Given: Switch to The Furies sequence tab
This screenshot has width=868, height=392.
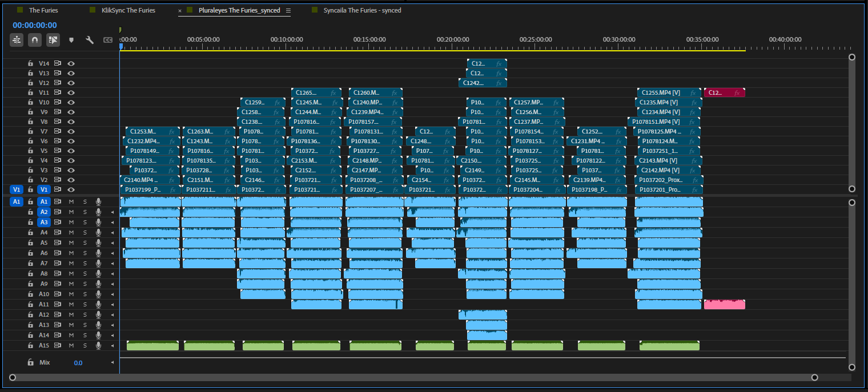Looking at the screenshot, I should [x=43, y=10].
